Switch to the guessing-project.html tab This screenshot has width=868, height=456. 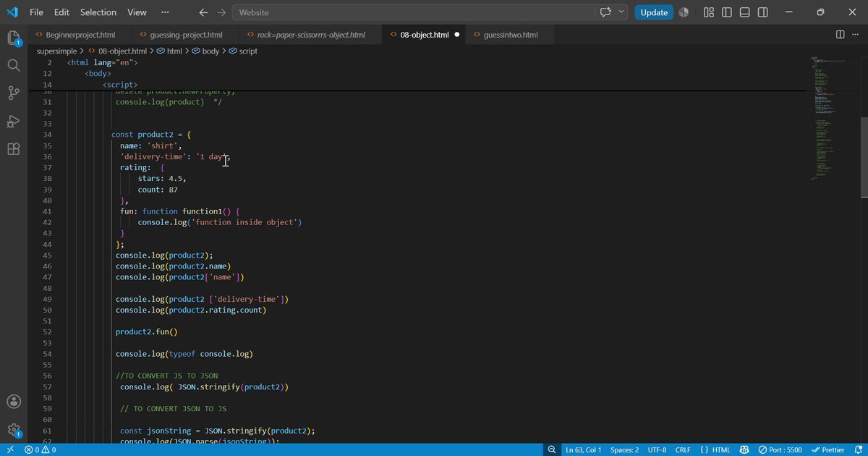186,35
